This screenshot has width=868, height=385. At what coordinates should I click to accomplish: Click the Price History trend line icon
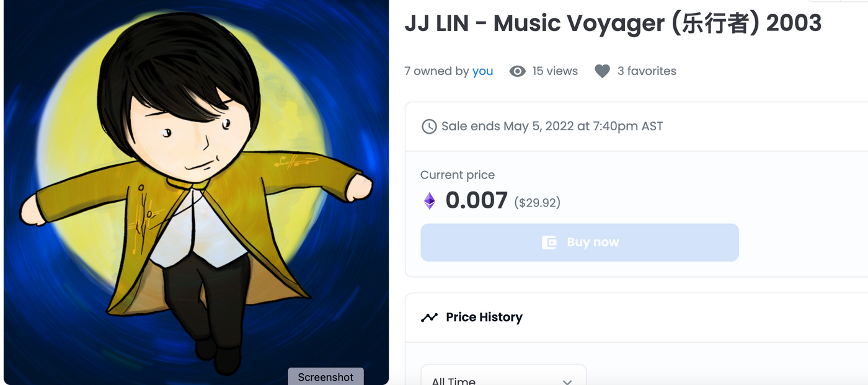click(x=429, y=317)
